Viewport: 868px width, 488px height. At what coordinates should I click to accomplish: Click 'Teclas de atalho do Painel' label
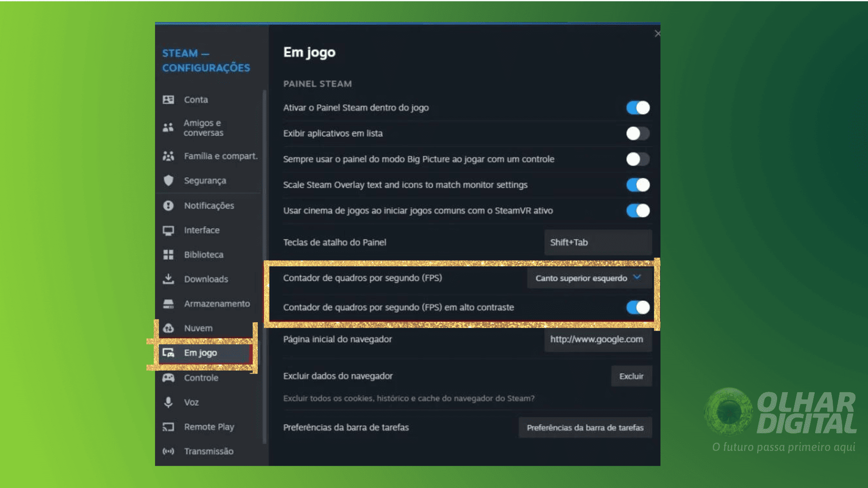[335, 243]
